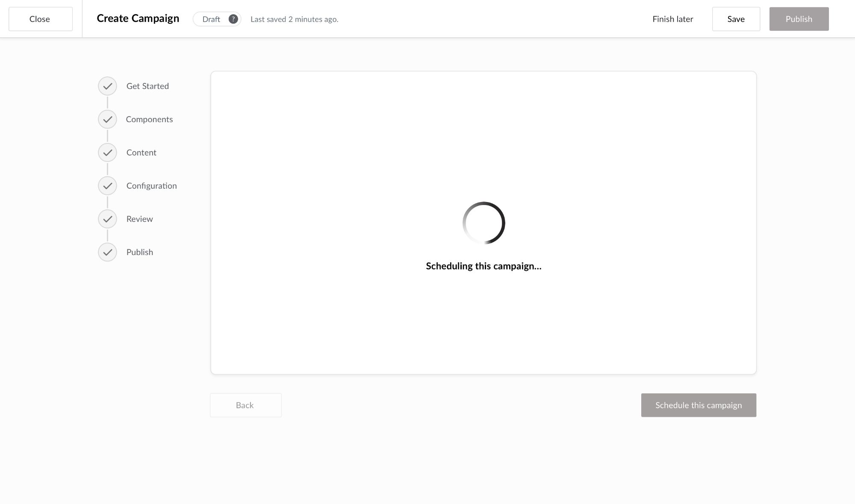The image size is (855, 504).
Task: Click the Draft help question mark icon
Action: [x=233, y=19]
